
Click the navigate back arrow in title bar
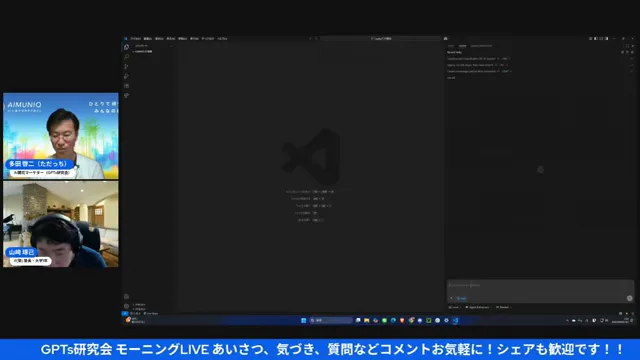[x=310, y=38]
